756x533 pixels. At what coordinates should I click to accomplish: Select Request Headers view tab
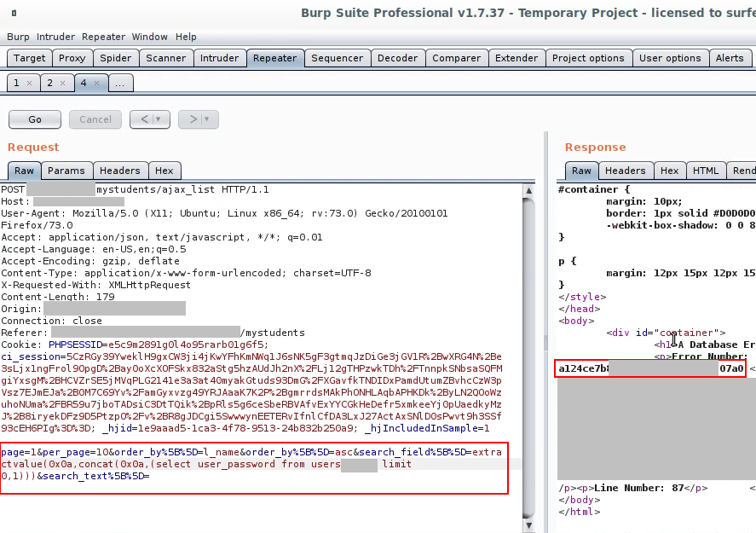[120, 171]
